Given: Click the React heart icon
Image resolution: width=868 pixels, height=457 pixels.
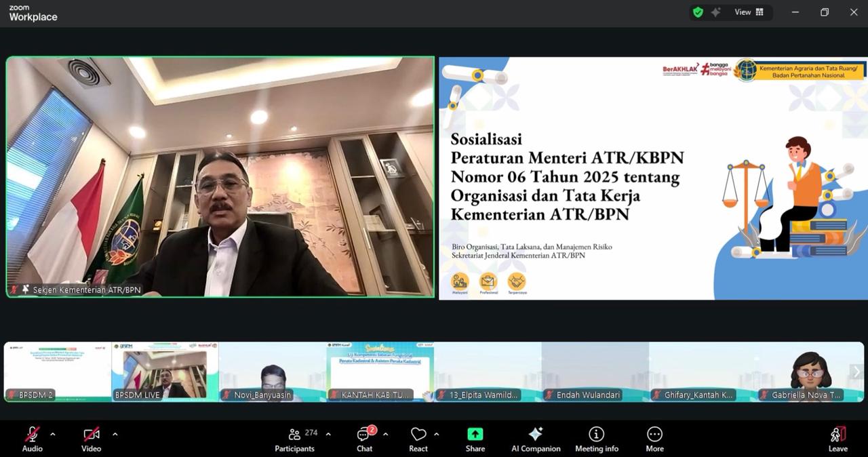Looking at the screenshot, I should [x=418, y=434].
